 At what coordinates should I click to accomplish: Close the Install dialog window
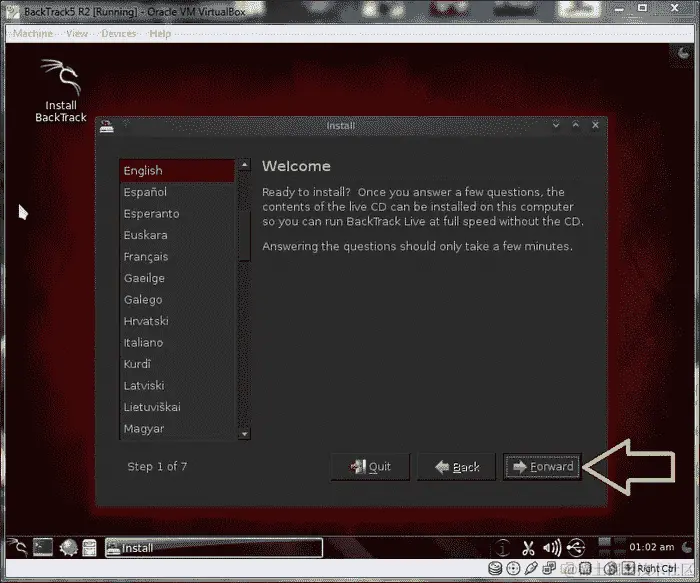(595, 125)
